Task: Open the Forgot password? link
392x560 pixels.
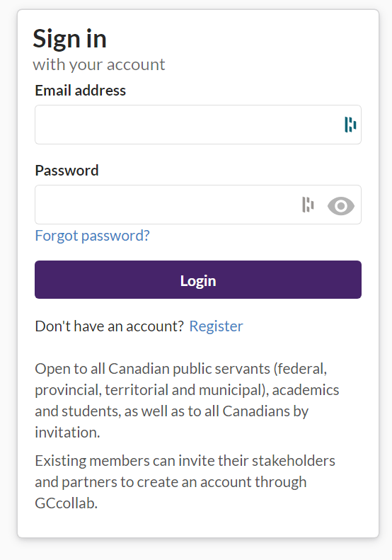Action: pos(93,236)
